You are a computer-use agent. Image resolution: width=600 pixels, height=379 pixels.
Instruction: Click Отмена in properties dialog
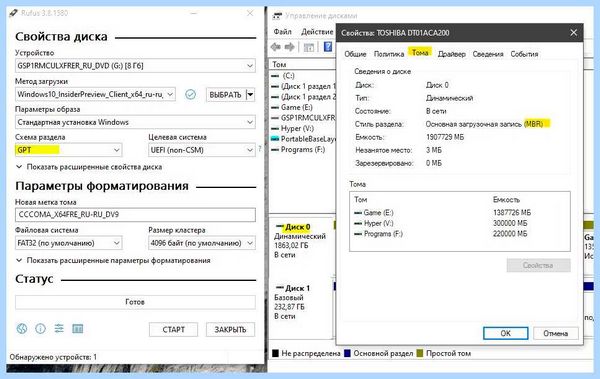tap(556, 333)
